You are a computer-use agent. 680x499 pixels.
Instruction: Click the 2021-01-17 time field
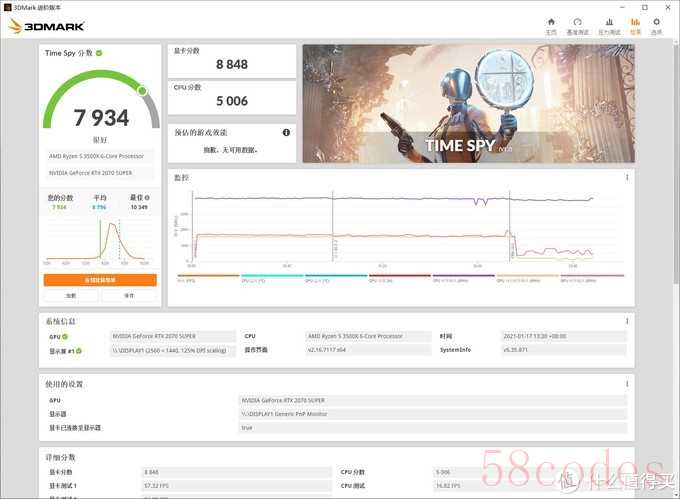(x=564, y=336)
